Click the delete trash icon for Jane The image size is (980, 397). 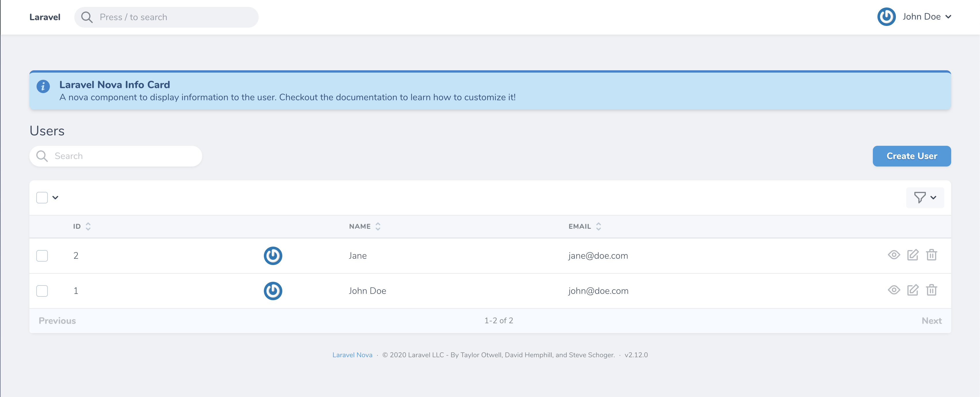931,255
